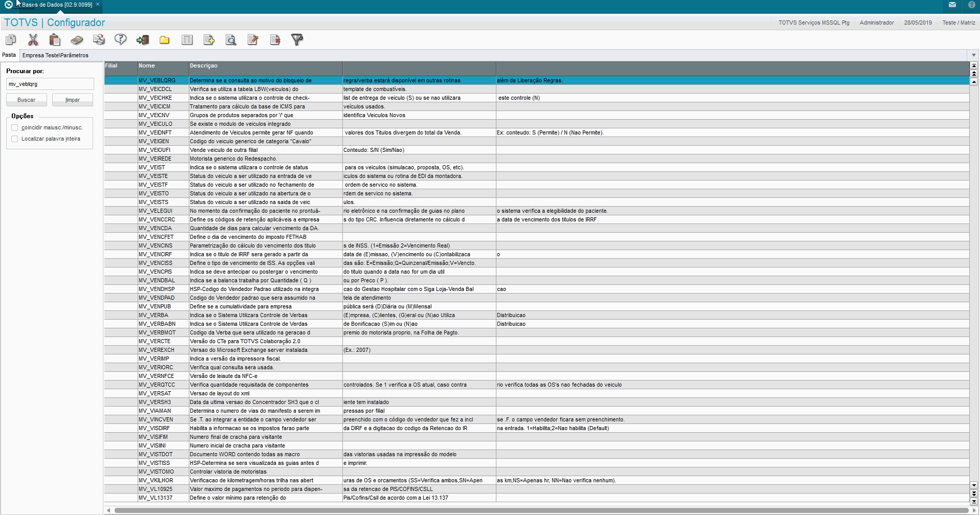Click the TOTVS logo icon in title bar
Viewport: 980px width, 515px height.
click(8, 5)
